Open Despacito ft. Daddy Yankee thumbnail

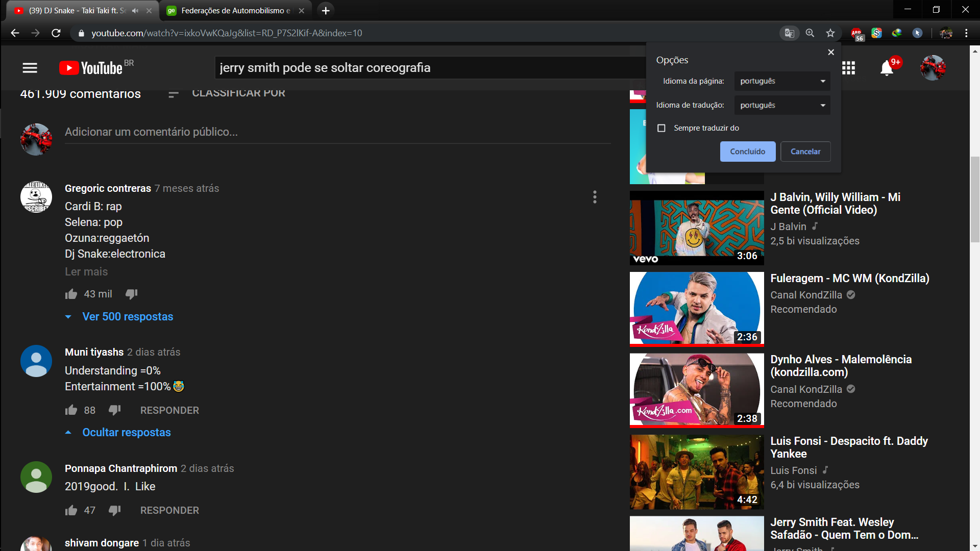tap(697, 472)
